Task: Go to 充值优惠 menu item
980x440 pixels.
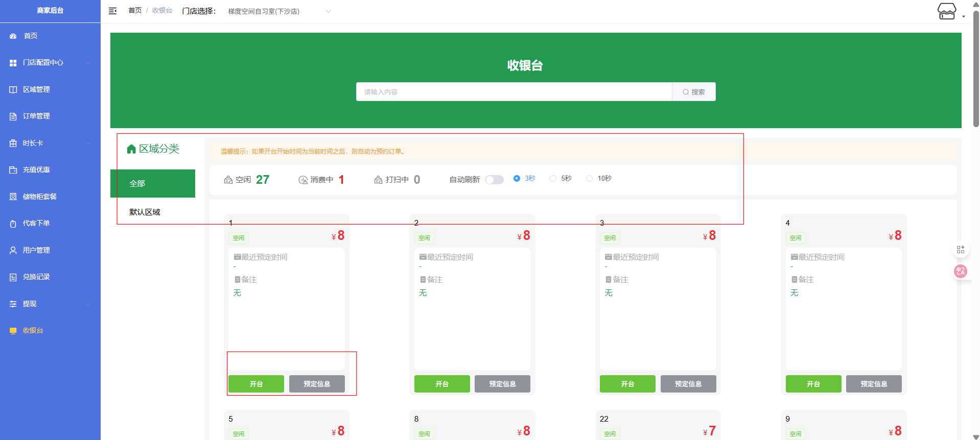Action: (50, 170)
